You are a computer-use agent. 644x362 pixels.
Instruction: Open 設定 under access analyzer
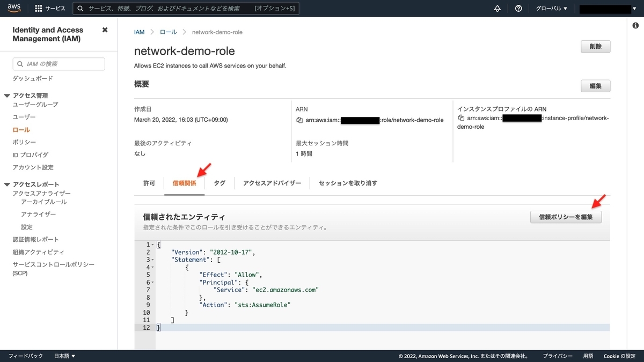(x=27, y=227)
